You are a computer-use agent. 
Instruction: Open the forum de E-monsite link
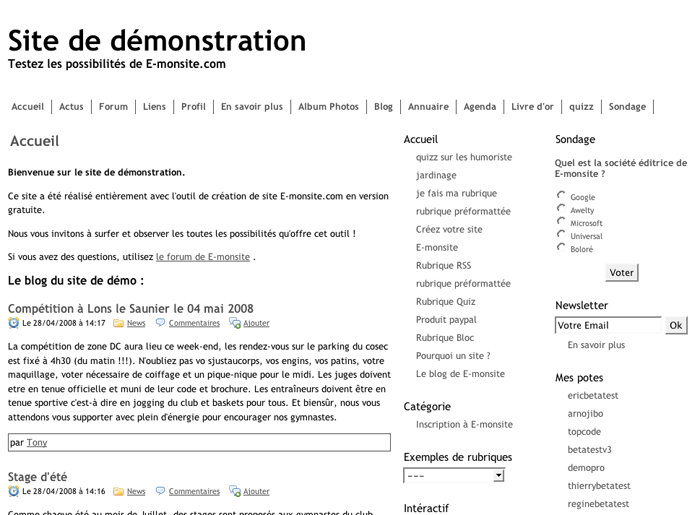pyautogui.click(x=203, y=257)
